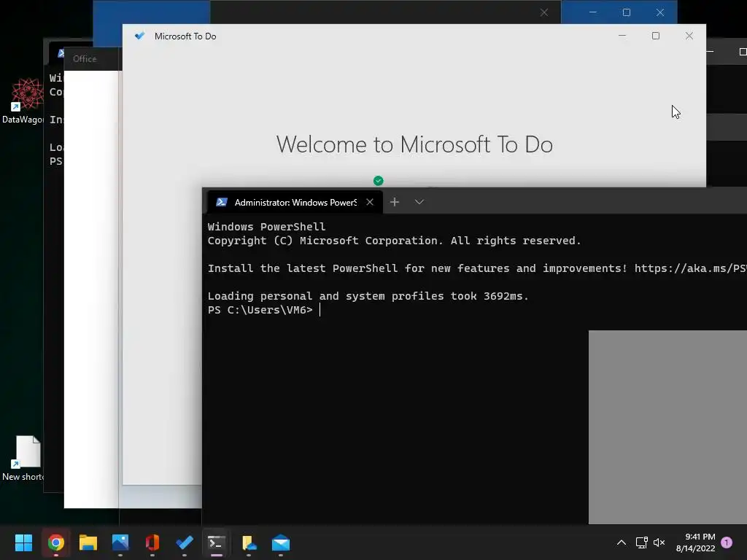The height and width of the screenshot is (560, 747).
Task: Click the 'Loading personal and system profiles' line
Action: point(368,296)
